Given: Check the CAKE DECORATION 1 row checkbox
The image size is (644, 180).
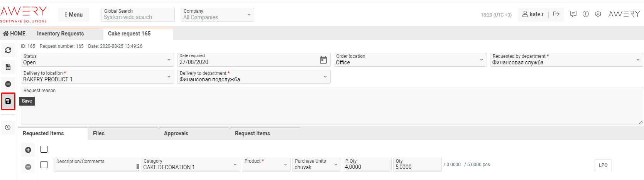Looking at the screenshot, I should [x=44, y=165].
